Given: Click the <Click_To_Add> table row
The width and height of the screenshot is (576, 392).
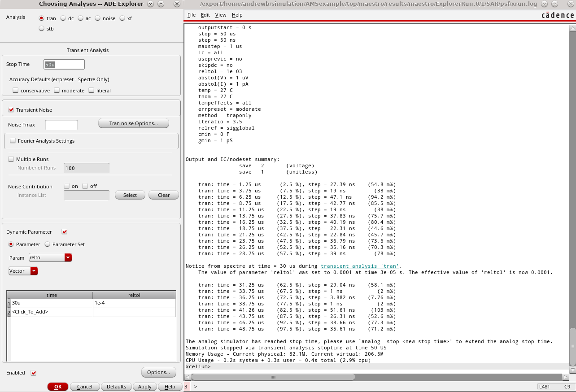Looking at the screenshot, I should click(52, 312).
